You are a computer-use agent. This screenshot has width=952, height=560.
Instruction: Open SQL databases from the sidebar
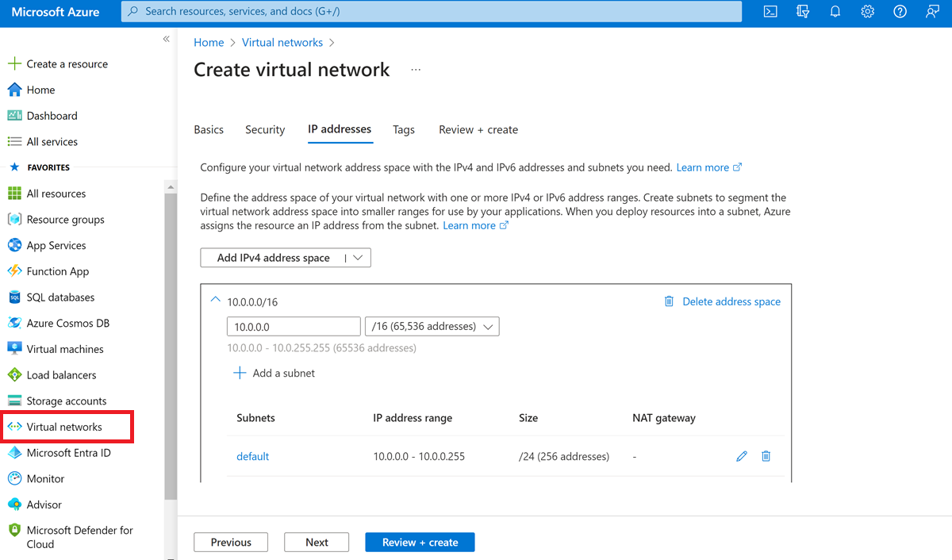coord(59,297)
